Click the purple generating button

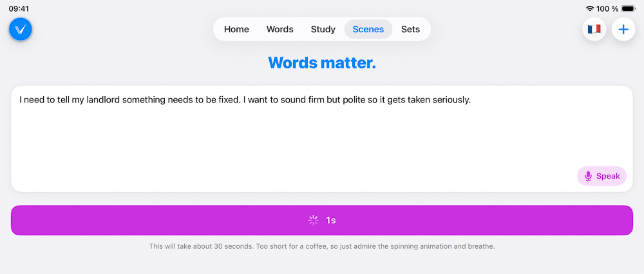pos(321,220)
